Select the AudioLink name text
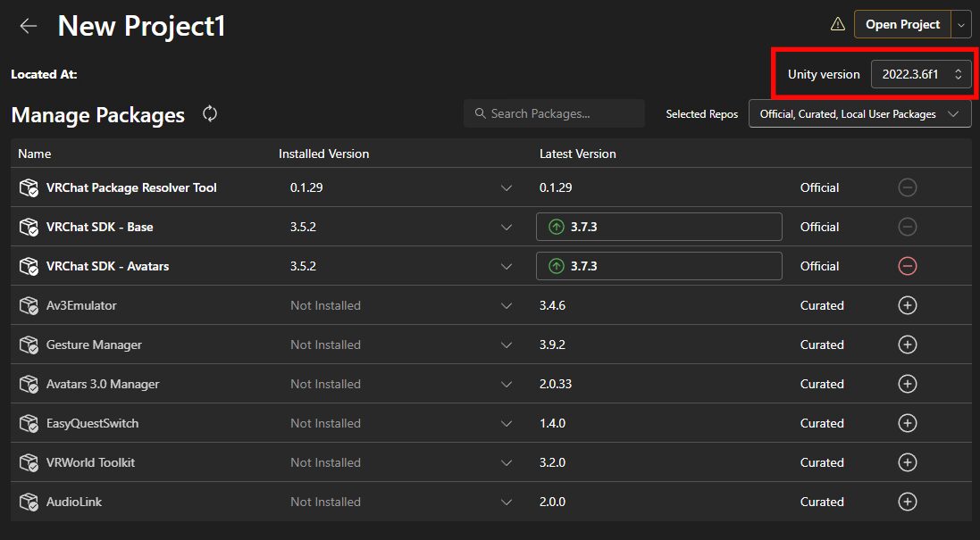 (74, 502)
